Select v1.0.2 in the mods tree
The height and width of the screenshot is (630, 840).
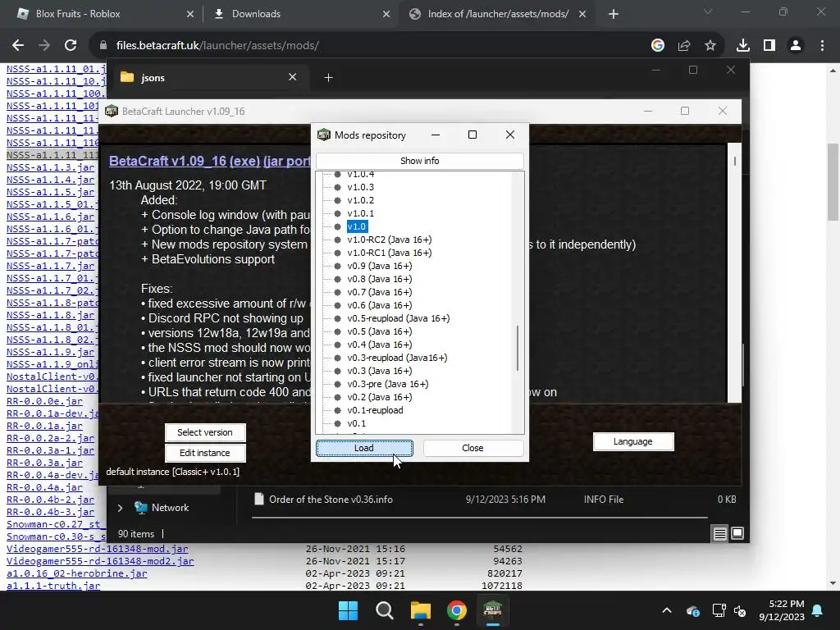coord(361,200)
